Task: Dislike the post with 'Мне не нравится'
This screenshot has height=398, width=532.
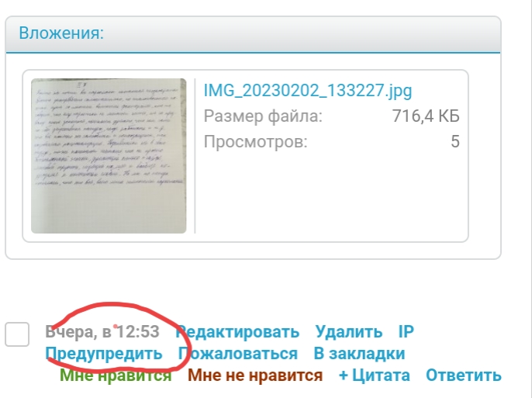Action: coord(254,376)
